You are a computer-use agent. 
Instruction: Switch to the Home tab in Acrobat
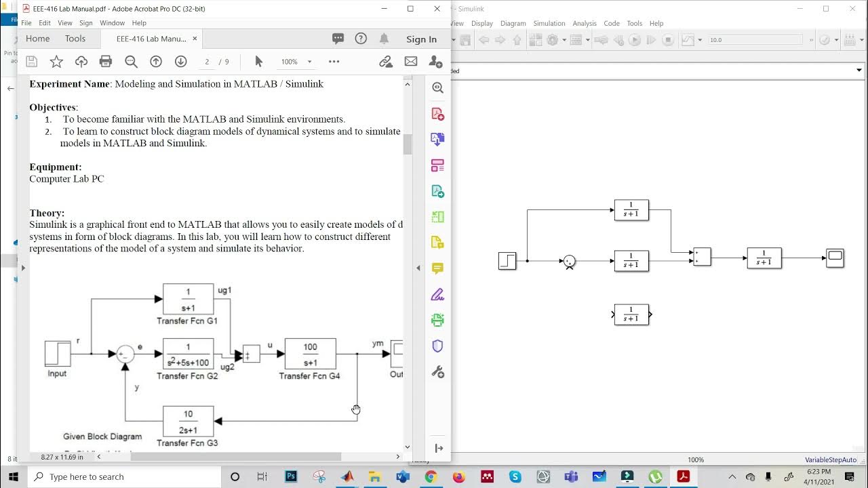pos(38,39)
